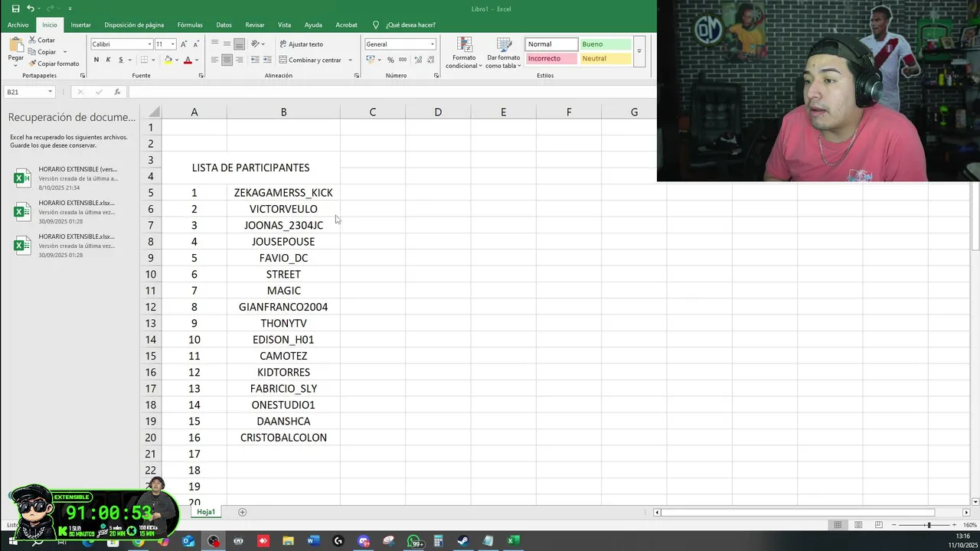This screenshot has width=980, height=551.
Task: Open the General number format dropdown
Action: point(432,44)
